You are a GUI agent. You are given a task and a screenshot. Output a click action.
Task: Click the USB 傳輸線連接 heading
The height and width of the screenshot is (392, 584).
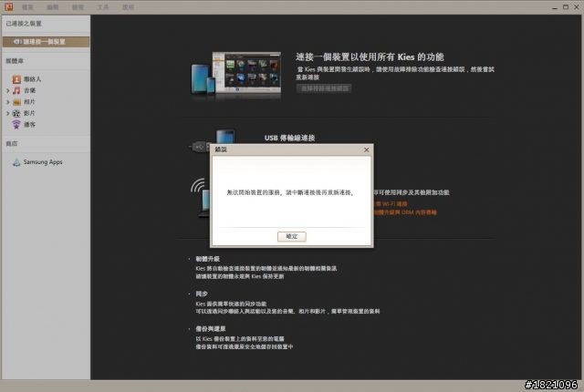click(290, 138)
